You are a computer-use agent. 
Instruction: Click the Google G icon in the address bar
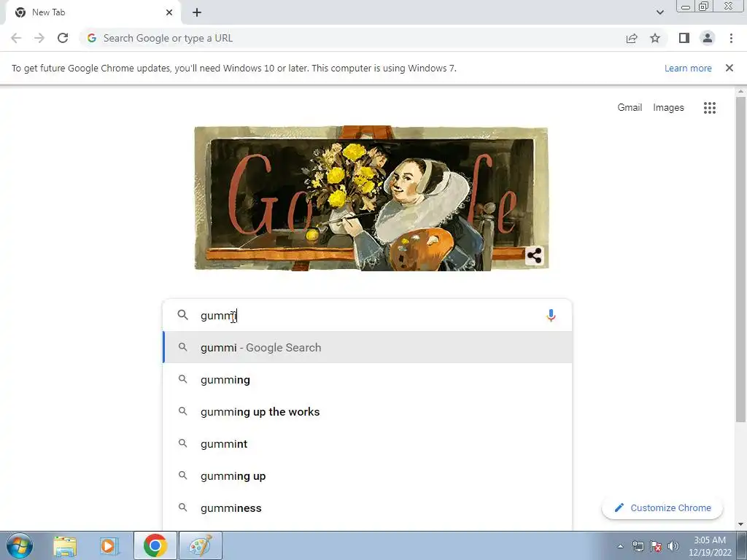click(x=92, y=38)
